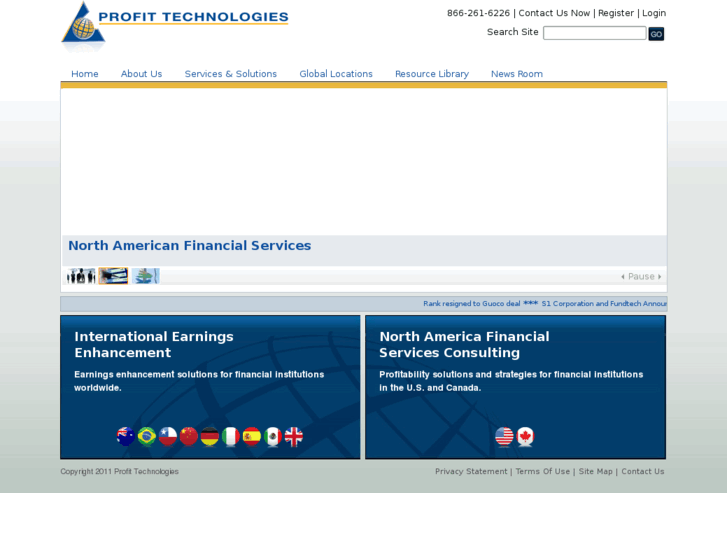Click the Canada flag icon
The image size is (727, 545).
(525, 436)
